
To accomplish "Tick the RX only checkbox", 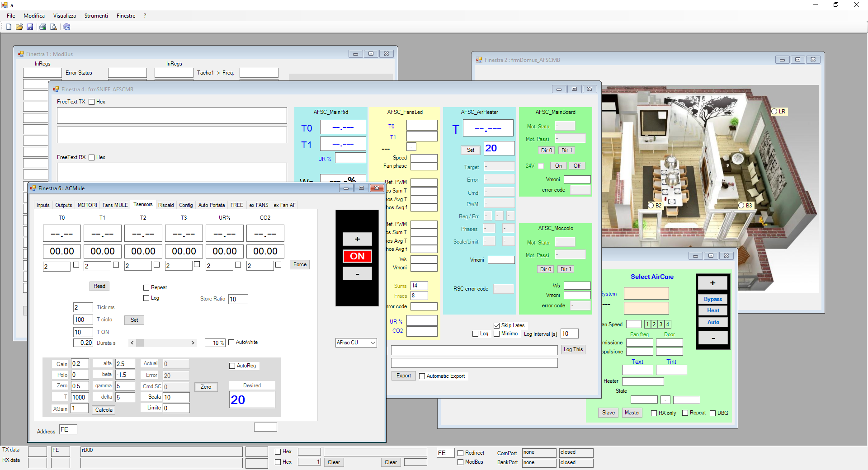I will (654, 414).
